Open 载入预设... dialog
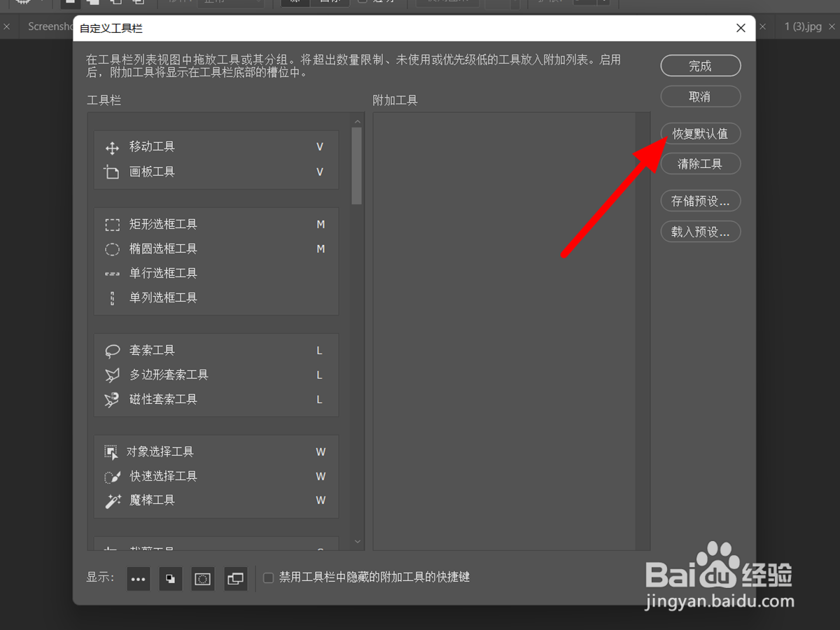This screenshot has width=840, height=630. pos(701,232)
